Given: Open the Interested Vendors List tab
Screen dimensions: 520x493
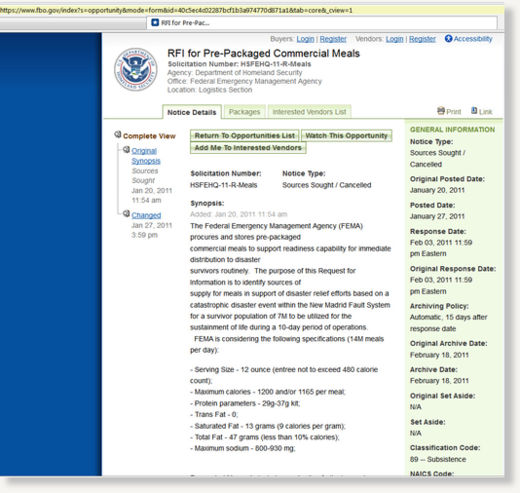Looking at the screenshot, I should [309, 112].
